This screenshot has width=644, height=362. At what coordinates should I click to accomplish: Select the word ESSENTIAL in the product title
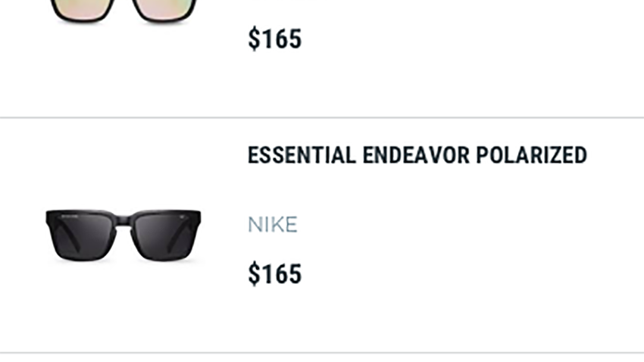pyautogui.click(x=302, y=155)
